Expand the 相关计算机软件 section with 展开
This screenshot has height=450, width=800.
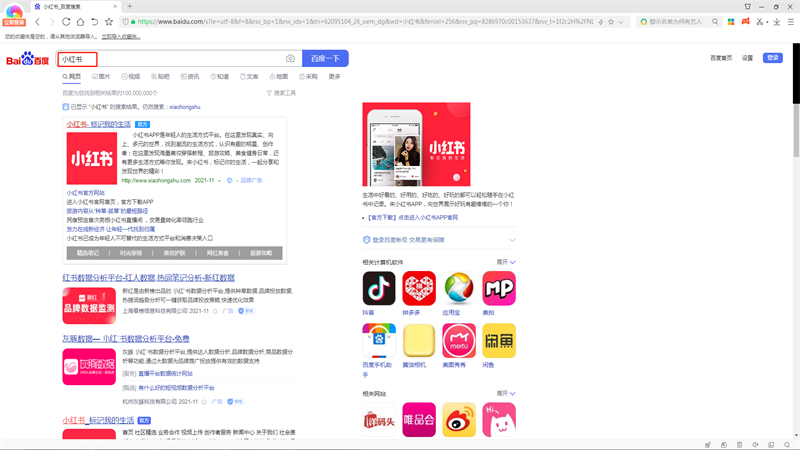point(506,262)
